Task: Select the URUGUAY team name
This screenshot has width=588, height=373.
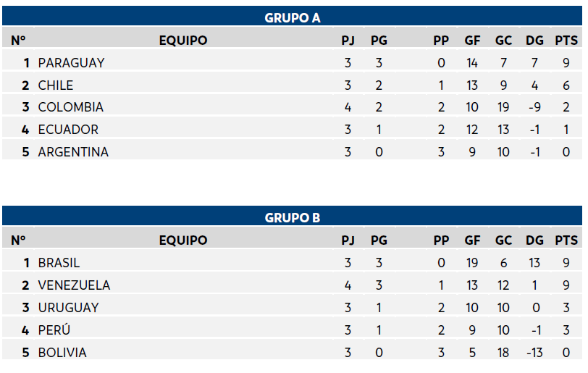Action: (68, 308)
